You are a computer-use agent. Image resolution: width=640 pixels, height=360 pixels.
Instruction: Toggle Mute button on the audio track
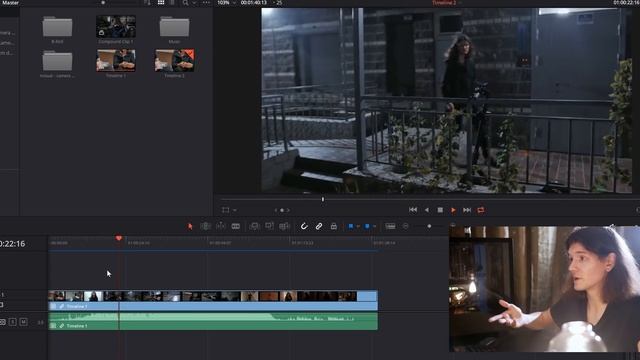pos(23,322)
